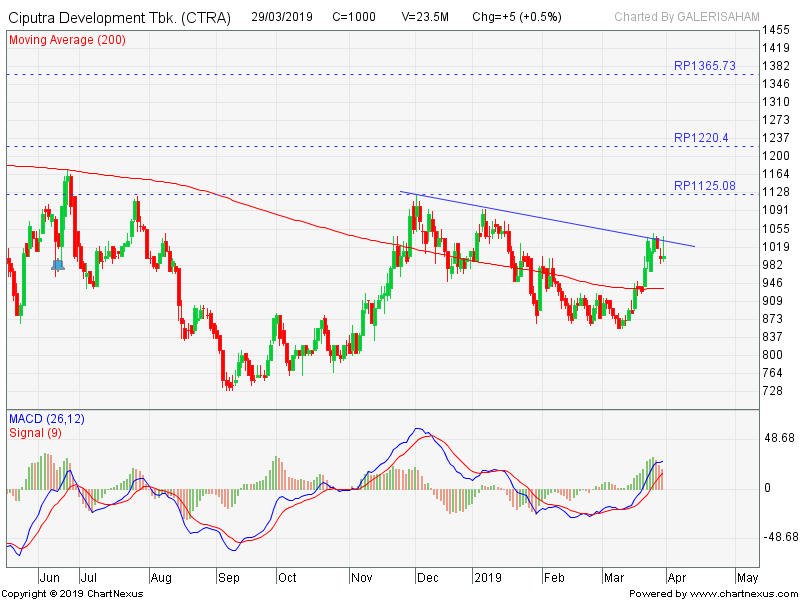Click the Aug label on the time axis
The width and height of the screenshot is (800, 600).
tap(161, 578)
